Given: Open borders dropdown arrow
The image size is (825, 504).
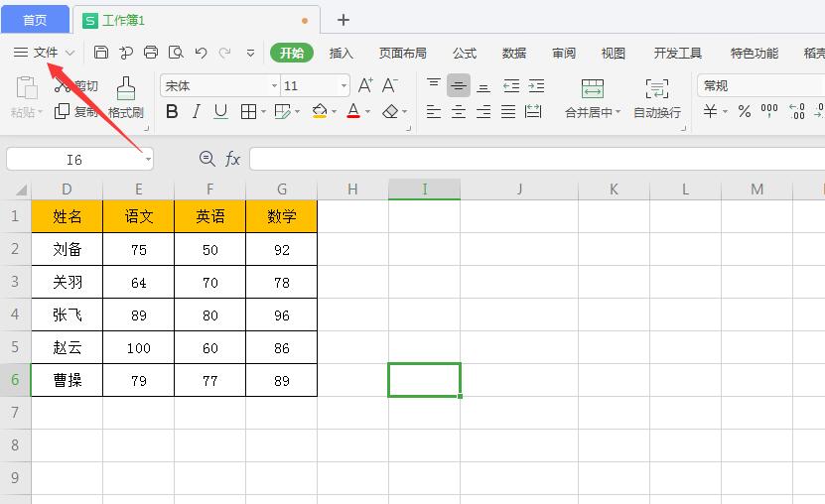Looking at the screenshot, I should [x=263, y=111].
